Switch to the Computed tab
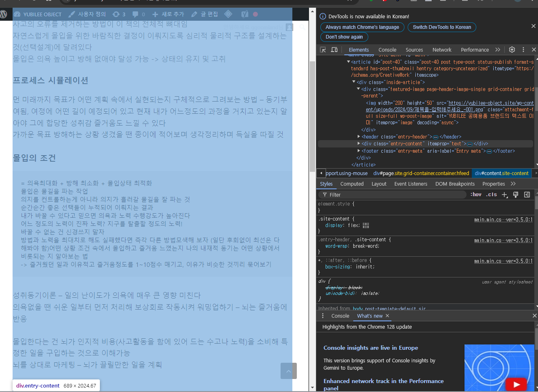The height and width of the screenshot is (392, 538). [352, 184]
